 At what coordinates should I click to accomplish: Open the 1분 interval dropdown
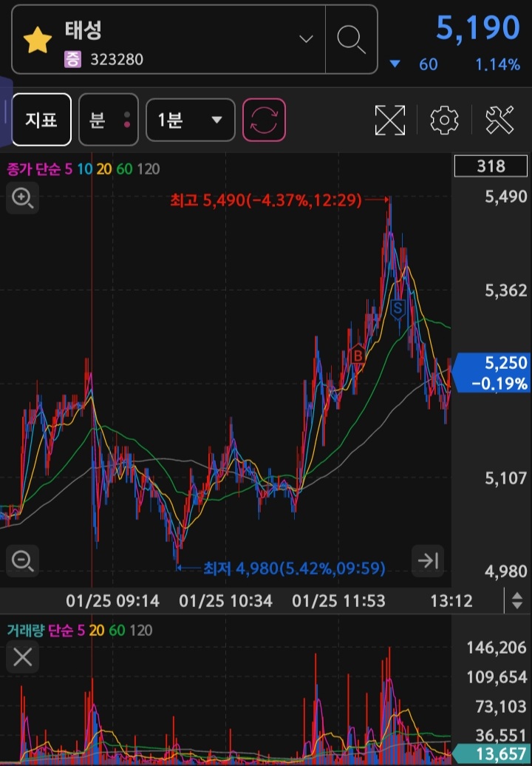point(191,120)
